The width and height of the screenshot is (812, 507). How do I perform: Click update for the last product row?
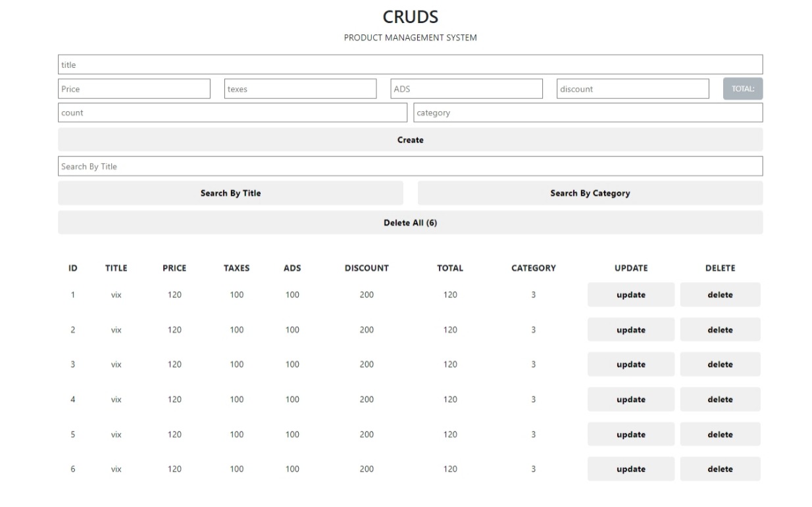tap(630, 469)
